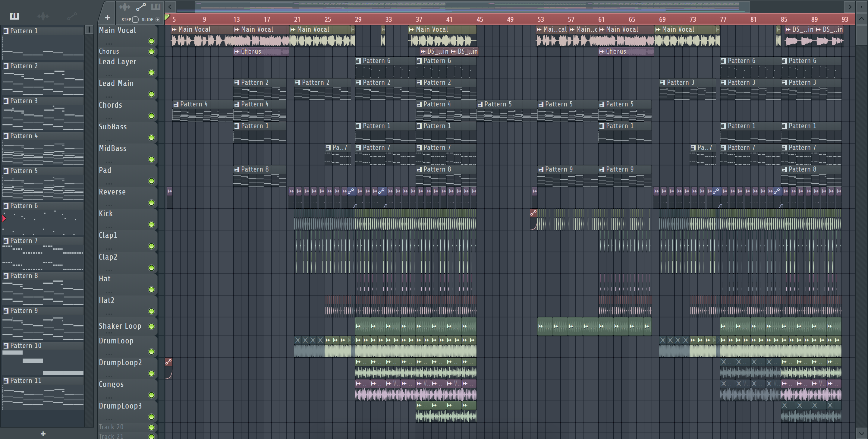
Task: Click the automation clip icon on DrumpLoop2 track
Action: tap(168, 362)
